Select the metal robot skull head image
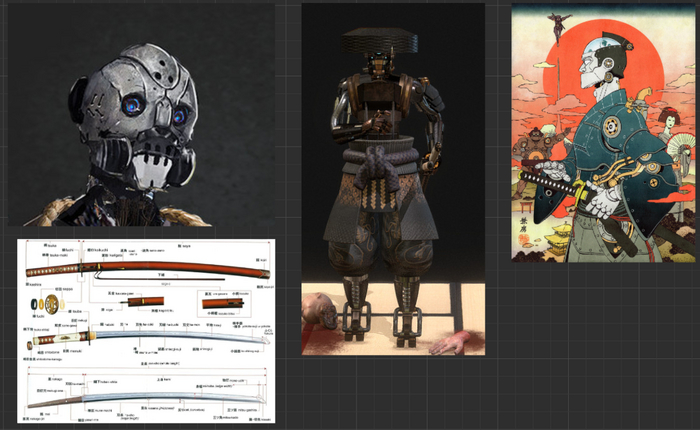 [141, 115]
